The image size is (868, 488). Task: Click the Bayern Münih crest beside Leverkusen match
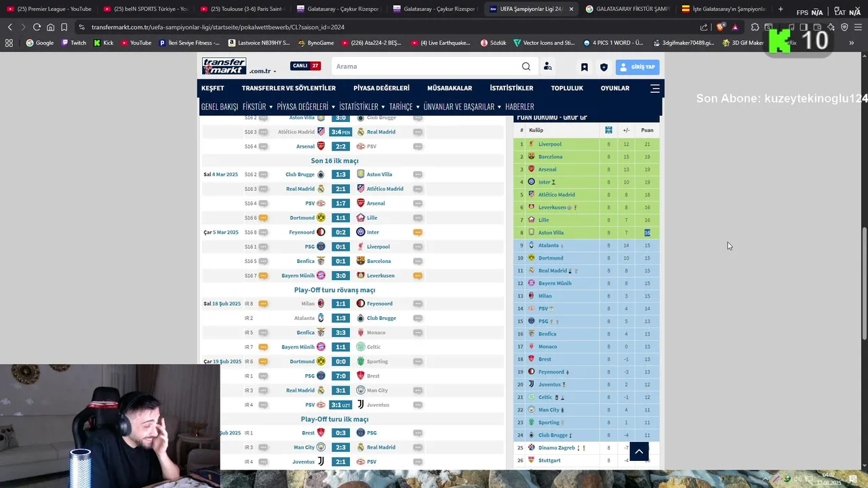[x=321, y=276]
